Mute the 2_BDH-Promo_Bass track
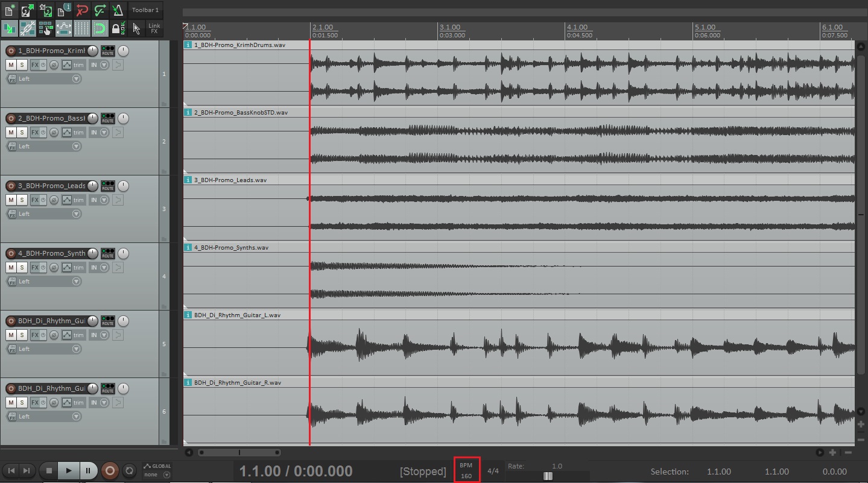Screen dimensions: 868x483 point(11,132)
